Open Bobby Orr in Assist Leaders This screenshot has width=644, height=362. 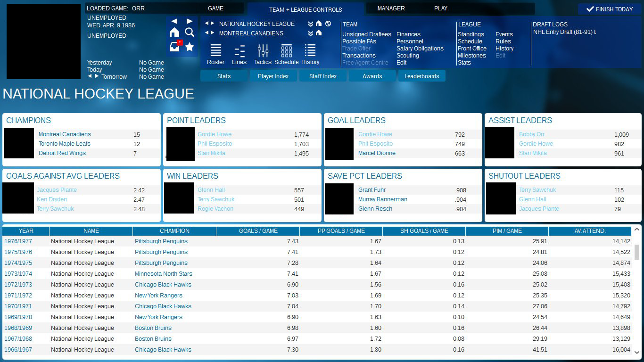(532, 134)
